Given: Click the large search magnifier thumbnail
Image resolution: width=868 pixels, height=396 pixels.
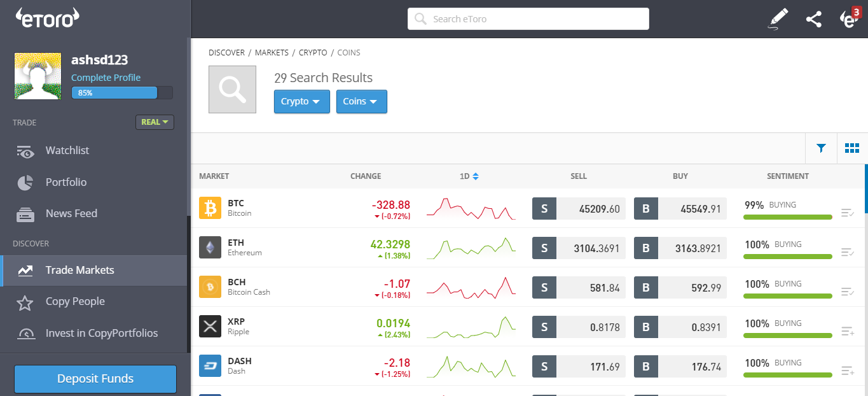Looking at the screenshot, I should (232, 90).
